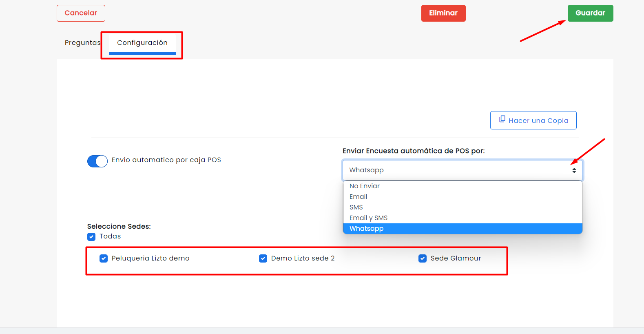The width and height of the screenshot is (644, 334).
Task: Switch to the Preguntas tab
Action: (x=82, y=43)
